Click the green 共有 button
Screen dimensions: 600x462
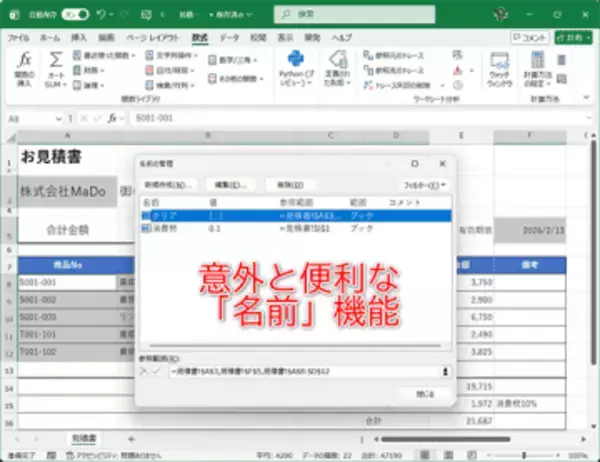coord(573,38)
